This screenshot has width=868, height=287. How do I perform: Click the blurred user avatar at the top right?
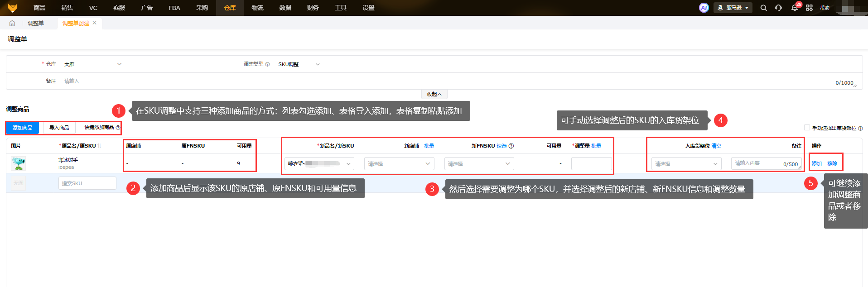pos(852,8)
